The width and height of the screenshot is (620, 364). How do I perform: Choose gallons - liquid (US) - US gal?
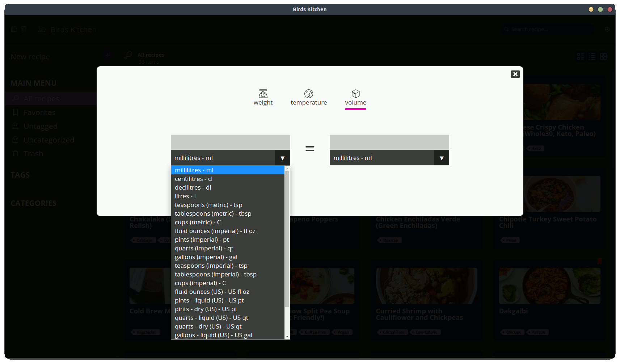pyautogui.click(x=228, y=335)
